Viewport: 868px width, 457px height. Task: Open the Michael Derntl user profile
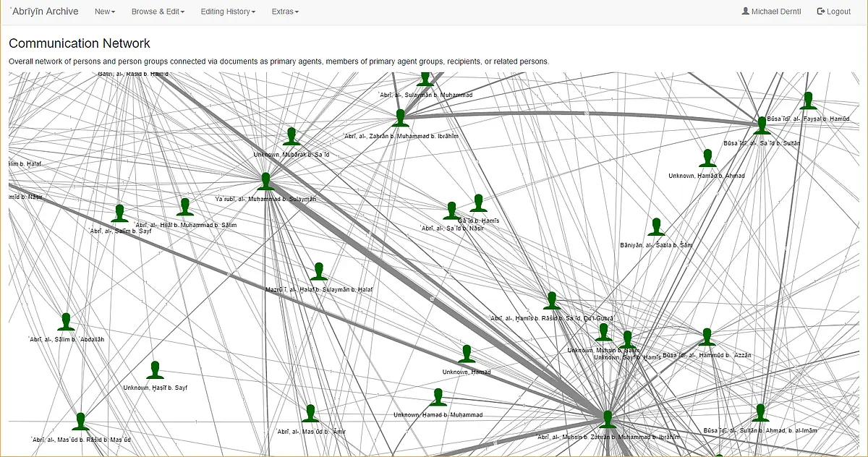[x=773, y=12]
